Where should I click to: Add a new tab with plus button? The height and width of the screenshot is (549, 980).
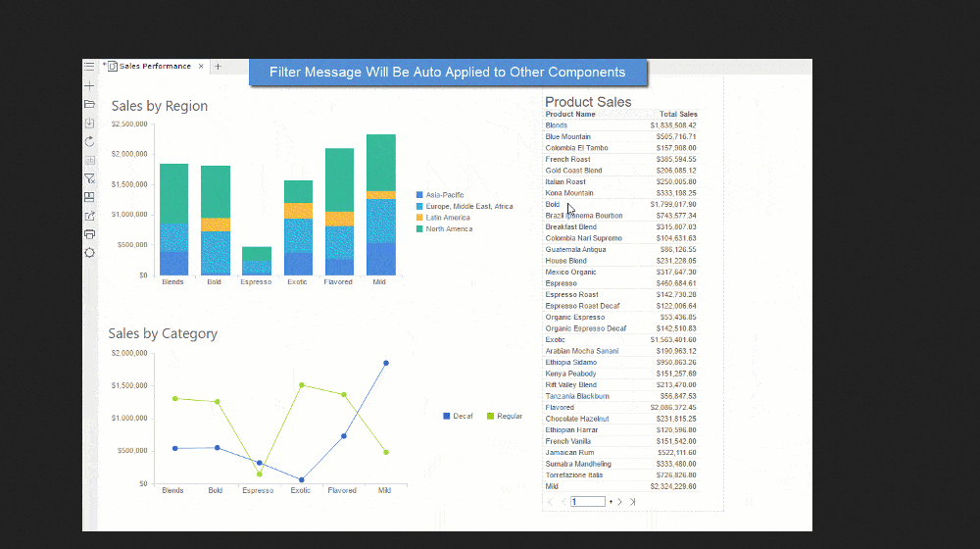pyautogui.click(x=218, y=67)
